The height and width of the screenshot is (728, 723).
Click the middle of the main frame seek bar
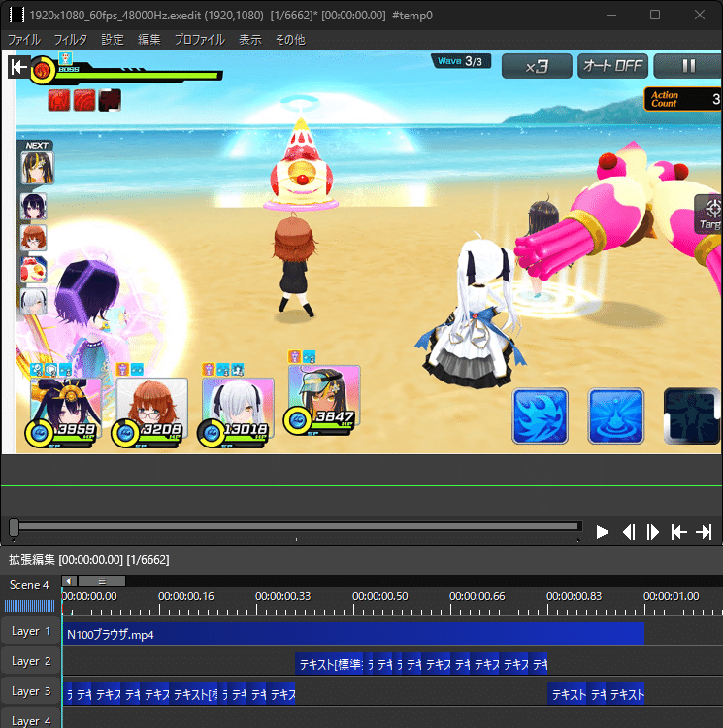[296, 526]
